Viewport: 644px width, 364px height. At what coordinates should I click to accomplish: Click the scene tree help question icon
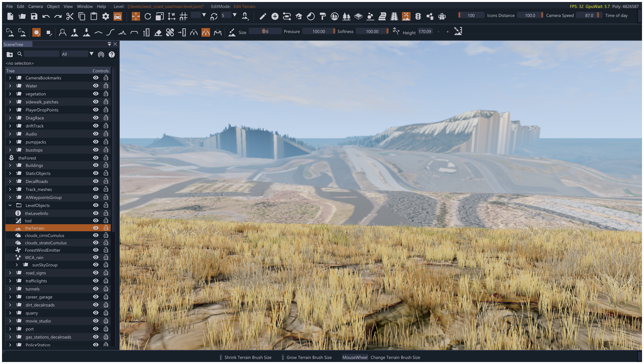pyautogui.click(x=112, y=54)
